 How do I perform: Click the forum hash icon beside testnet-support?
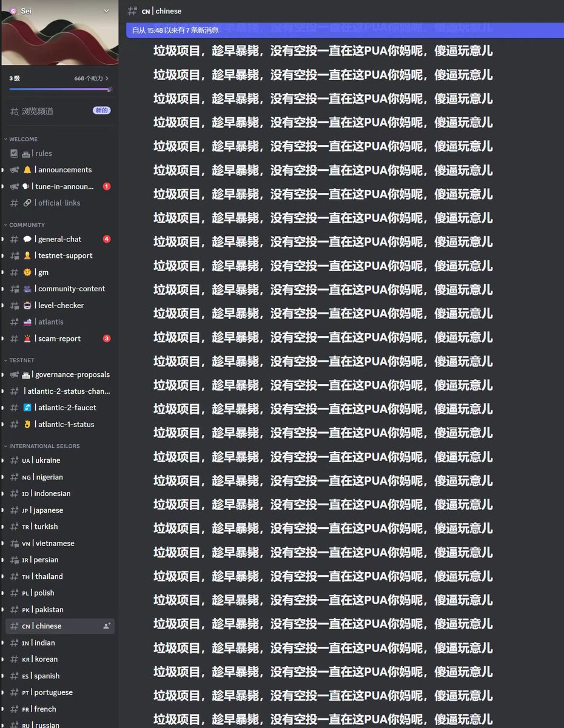[14, 255]
